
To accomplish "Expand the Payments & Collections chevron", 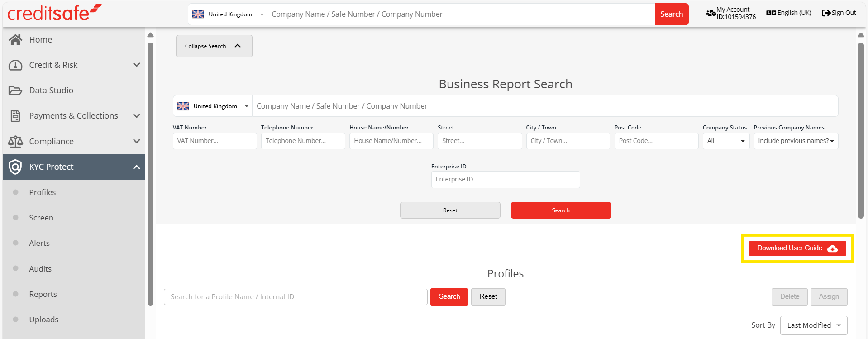I will point(137,116).
